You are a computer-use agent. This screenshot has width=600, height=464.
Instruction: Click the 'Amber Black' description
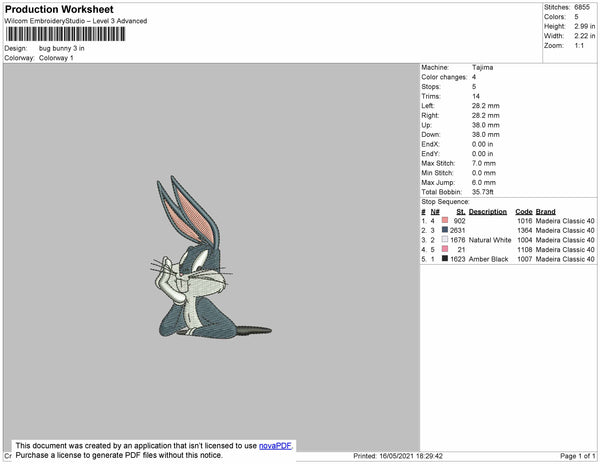coord(488,259)
